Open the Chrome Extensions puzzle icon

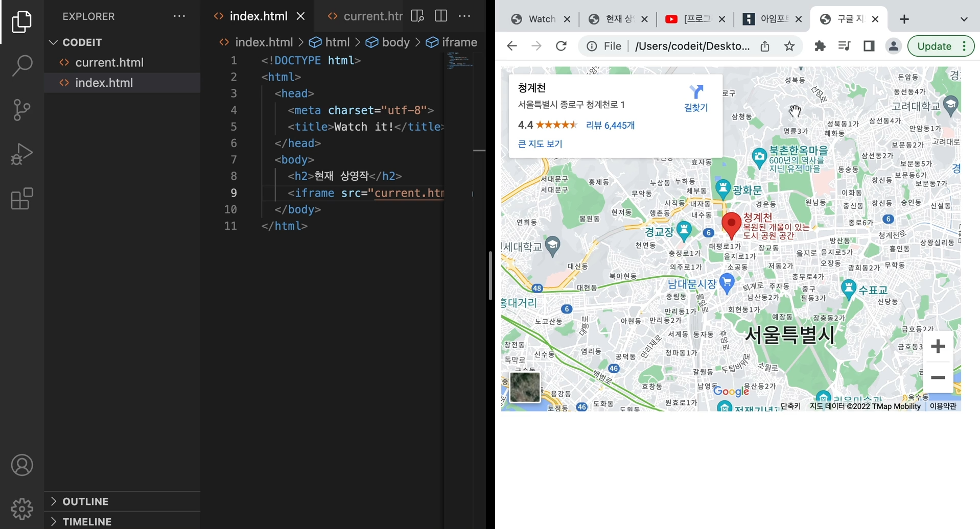pyautogui.click(x=820, y=46)
